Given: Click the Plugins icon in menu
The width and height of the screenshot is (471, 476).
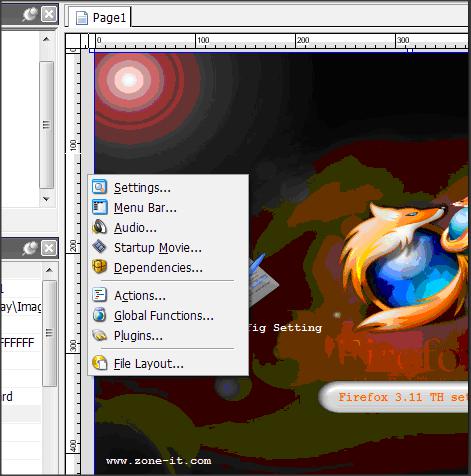Looking at the screenshot, I should coord(99,335).
